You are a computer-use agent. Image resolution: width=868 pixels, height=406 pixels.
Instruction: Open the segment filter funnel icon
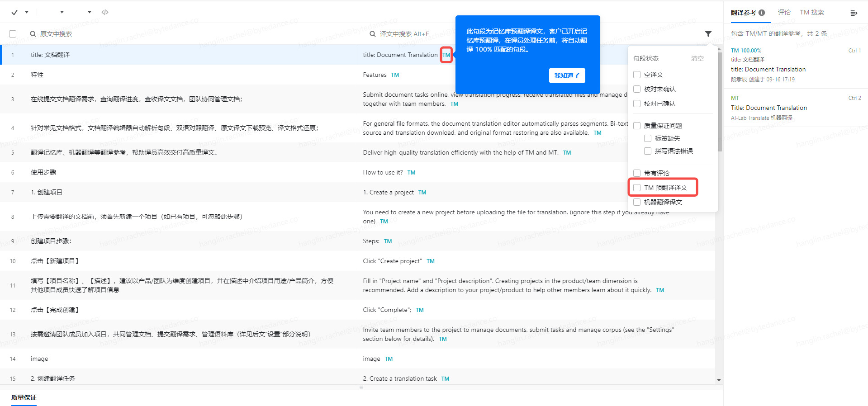[x=708, y=34]
